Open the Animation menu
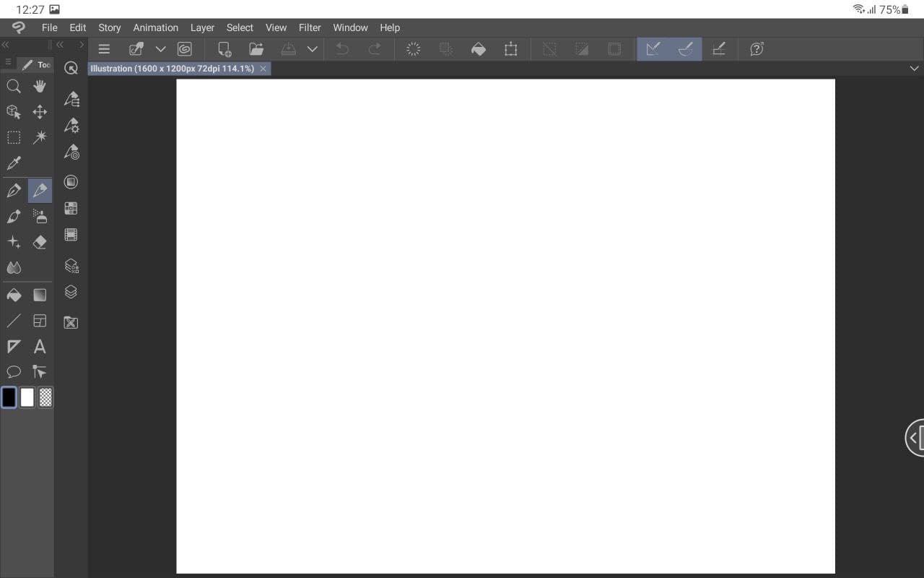924x578 pixels. point(155,27)
